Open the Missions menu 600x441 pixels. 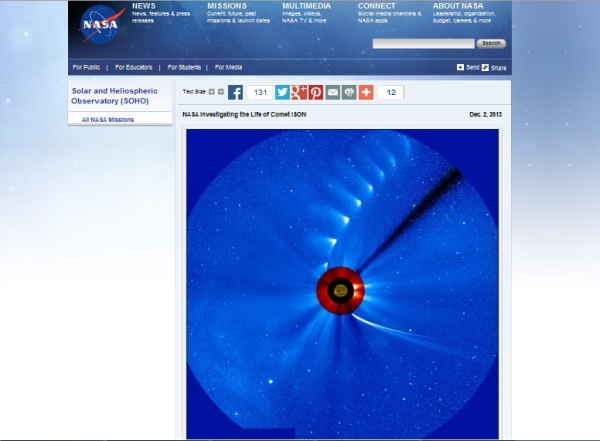(227, 6)
